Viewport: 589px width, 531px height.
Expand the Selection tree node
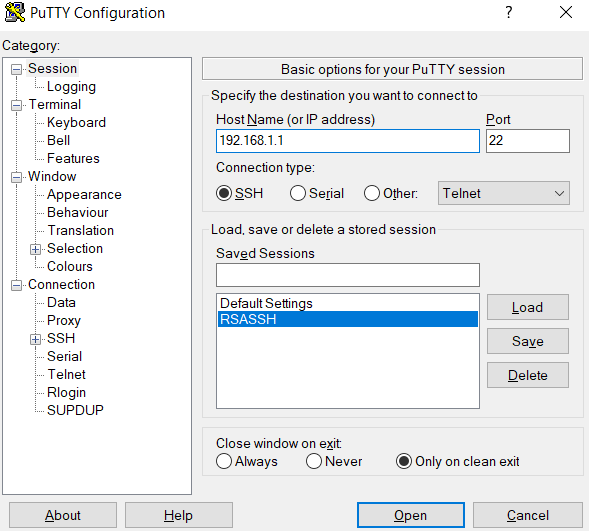click(35, 249)
